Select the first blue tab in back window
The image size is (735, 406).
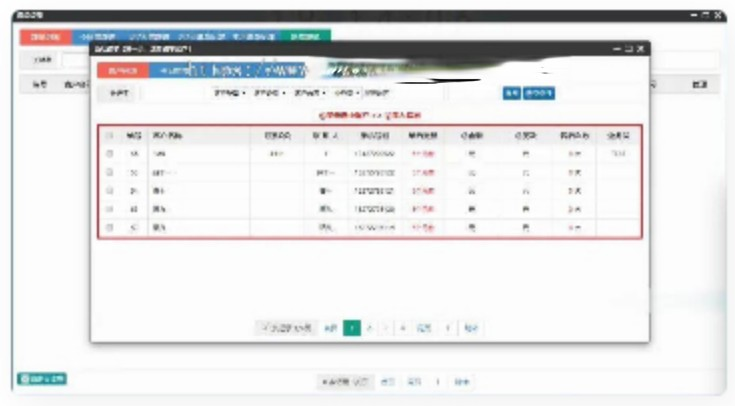[x=98, y=37]
